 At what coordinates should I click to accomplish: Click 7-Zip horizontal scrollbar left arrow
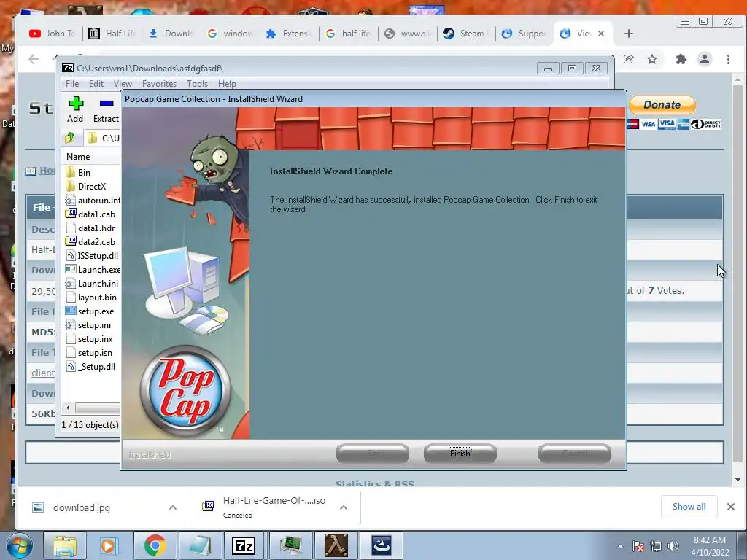click(68, 408)
